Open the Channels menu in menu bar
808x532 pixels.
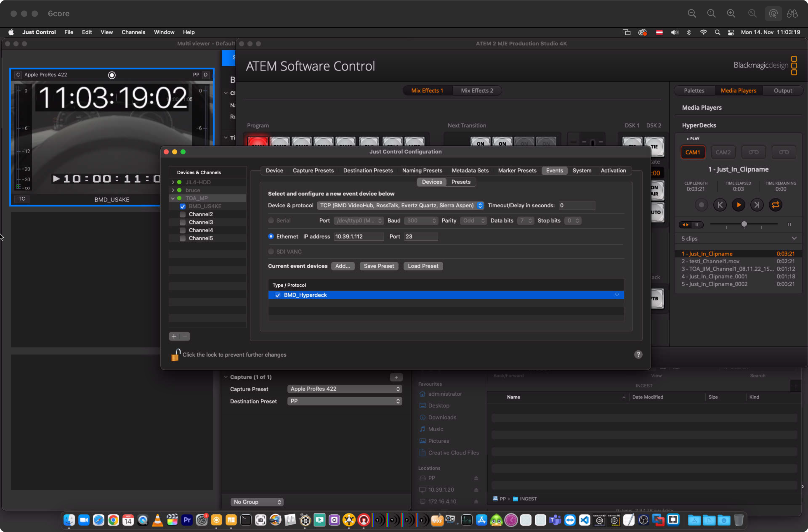click(x=133, y=32)
